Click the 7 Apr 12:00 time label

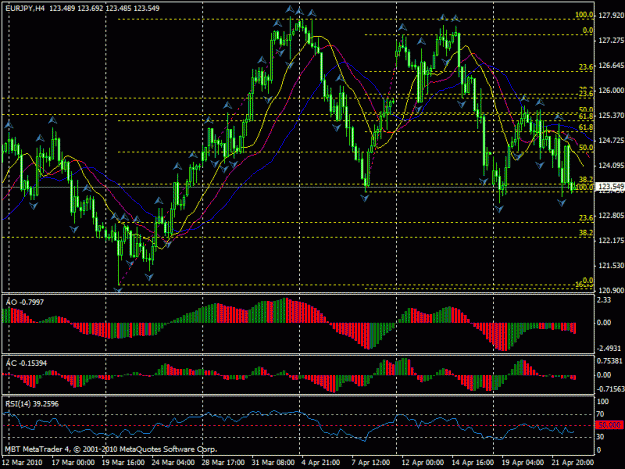[370, 463]
